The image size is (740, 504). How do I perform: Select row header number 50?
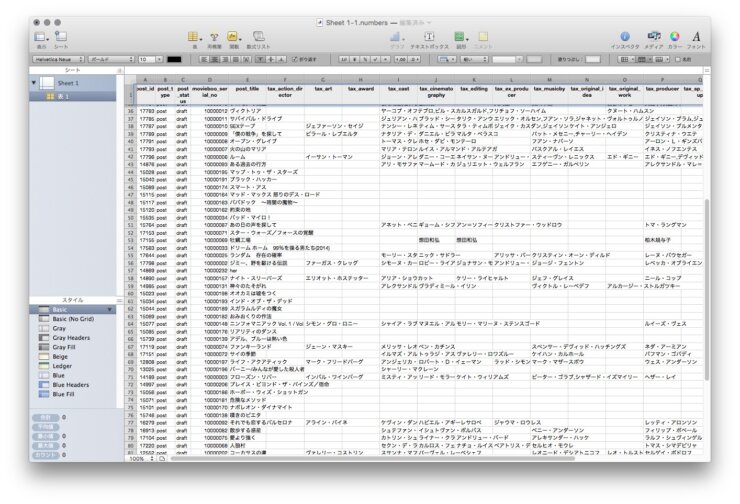[x=131, y=218]
